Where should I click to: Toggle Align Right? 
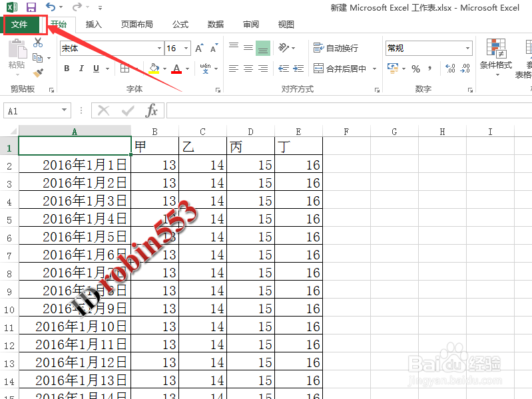(x=263, y=68)
